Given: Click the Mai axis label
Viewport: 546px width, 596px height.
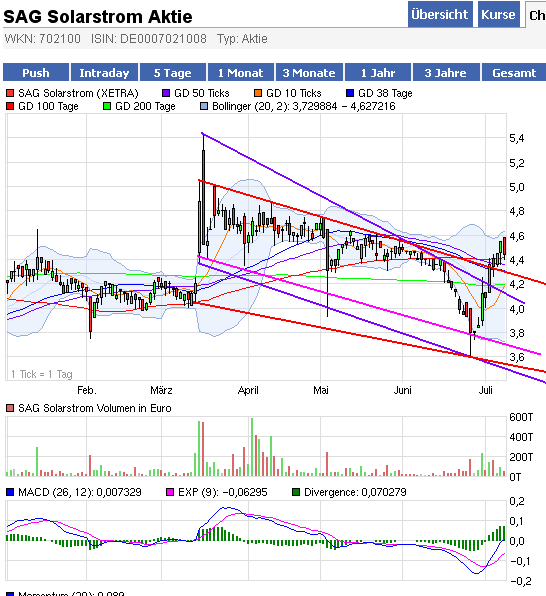Looking at the screenshot, I should pos(321,390).
